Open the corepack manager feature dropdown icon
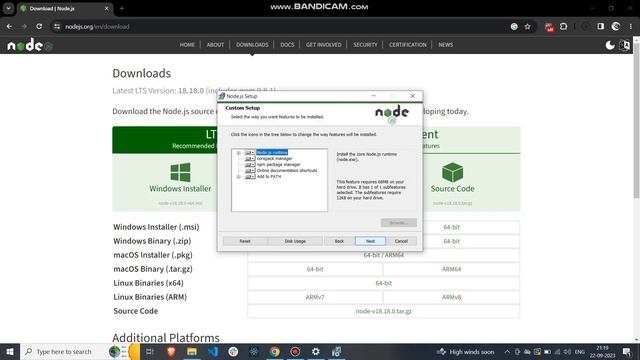Image resolution: width=640 pixels, height=360 pixels. 250,159
